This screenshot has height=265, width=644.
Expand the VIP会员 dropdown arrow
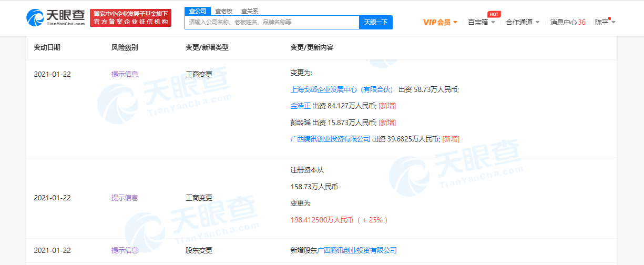pyautogui.click(x=455, y=22)
